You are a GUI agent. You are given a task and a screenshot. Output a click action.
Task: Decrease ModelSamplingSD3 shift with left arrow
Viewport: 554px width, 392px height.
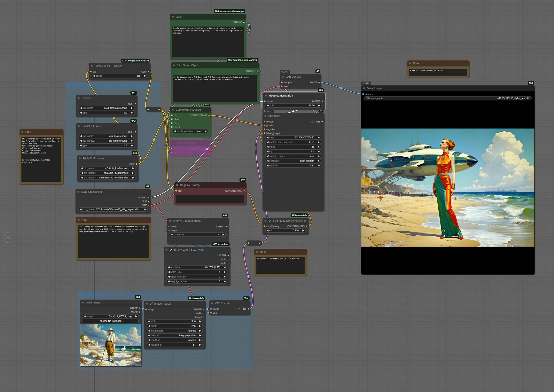click(268, 106)
